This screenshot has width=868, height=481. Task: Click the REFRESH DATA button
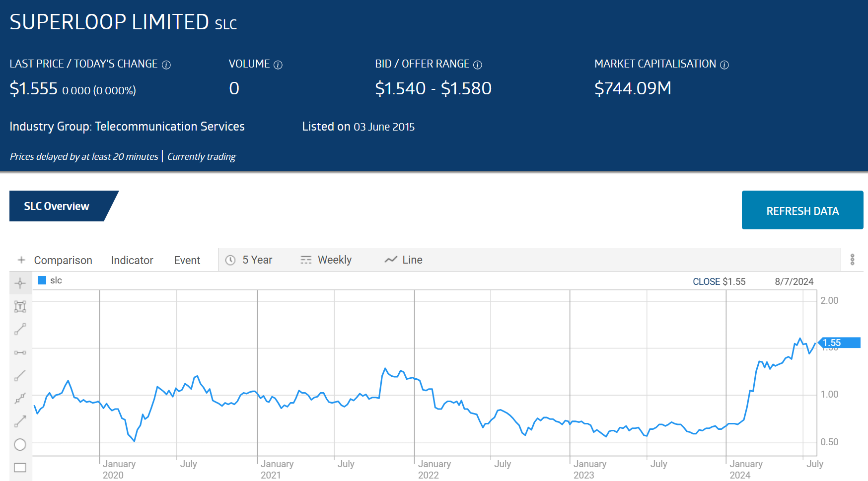point(802,210)
